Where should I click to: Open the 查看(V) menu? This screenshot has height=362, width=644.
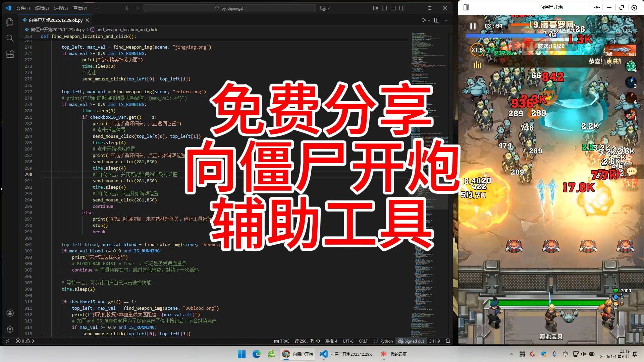click(80, 8)
